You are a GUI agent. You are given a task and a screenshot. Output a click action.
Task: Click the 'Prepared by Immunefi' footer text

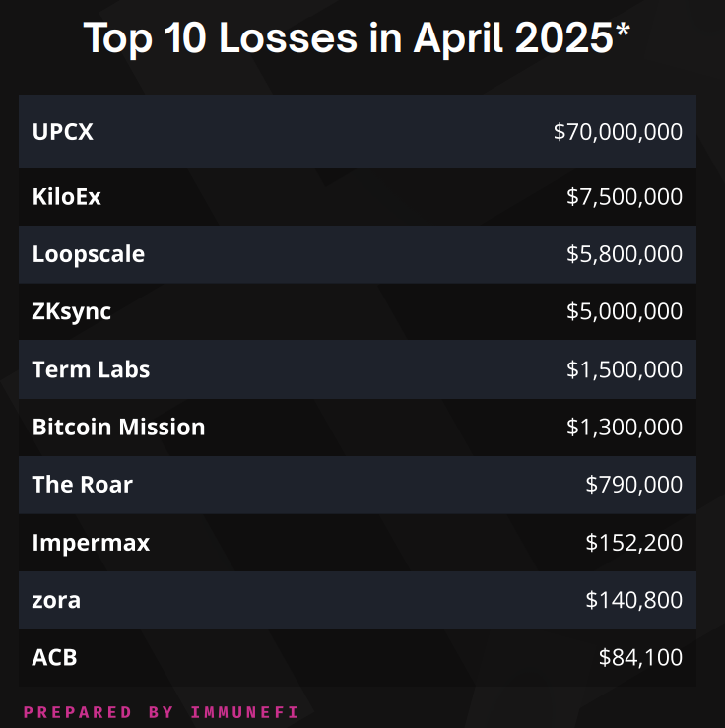(x=161, y=711)
